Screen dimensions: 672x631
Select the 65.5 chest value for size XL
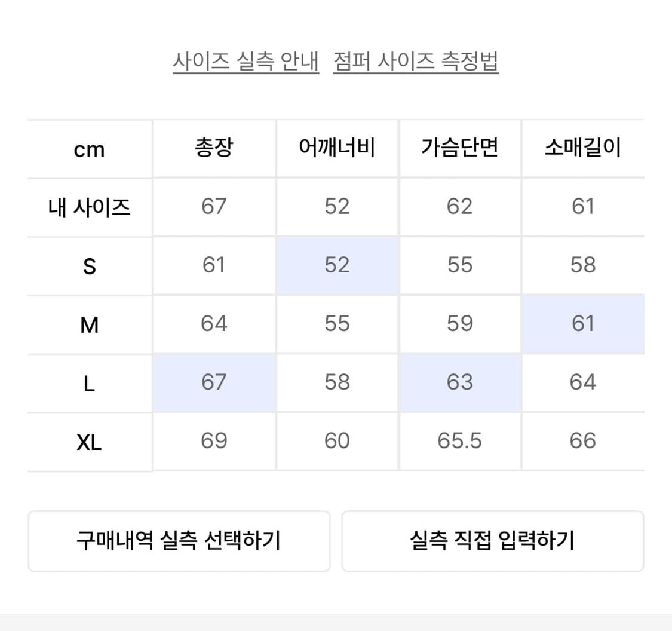(460, 441)
